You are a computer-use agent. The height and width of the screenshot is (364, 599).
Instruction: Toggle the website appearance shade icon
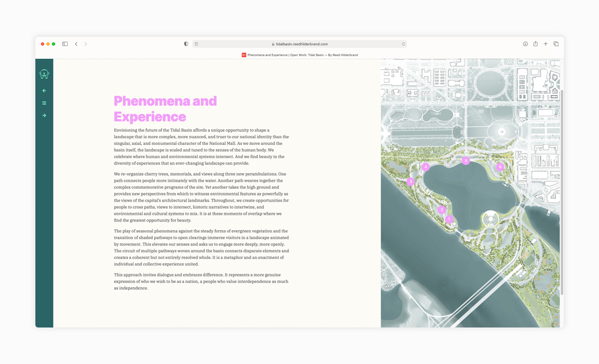point(186,44)
